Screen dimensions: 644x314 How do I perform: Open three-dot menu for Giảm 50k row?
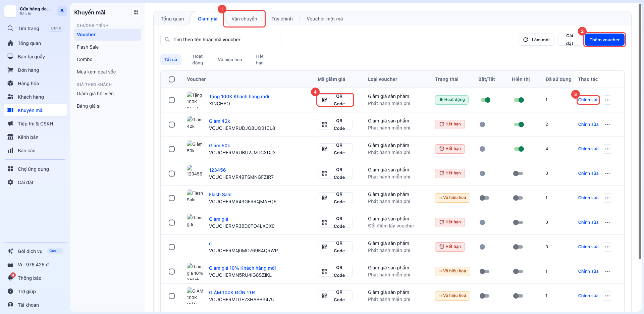tap(607, 149)
